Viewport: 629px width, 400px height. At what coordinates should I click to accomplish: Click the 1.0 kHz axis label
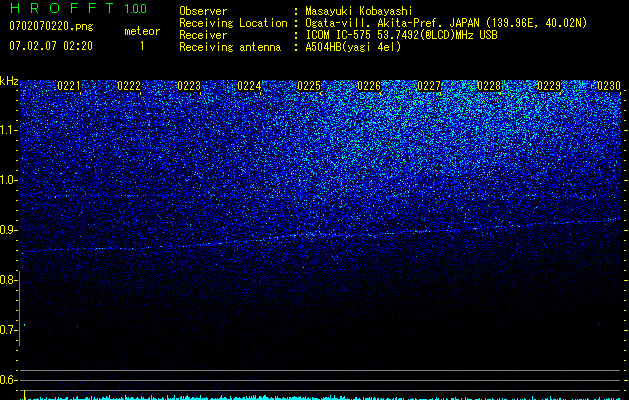9,180
